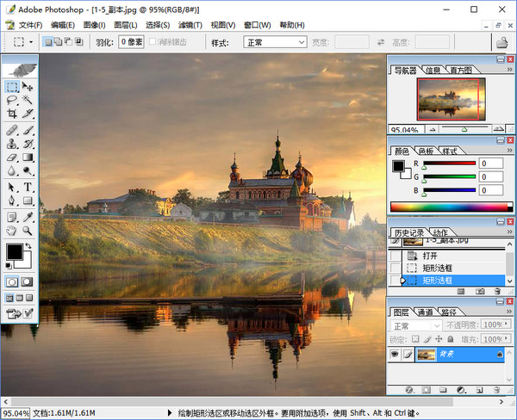The image size is (517, 420).
Task: Switch to the 通道 tab
Action: 425,312
